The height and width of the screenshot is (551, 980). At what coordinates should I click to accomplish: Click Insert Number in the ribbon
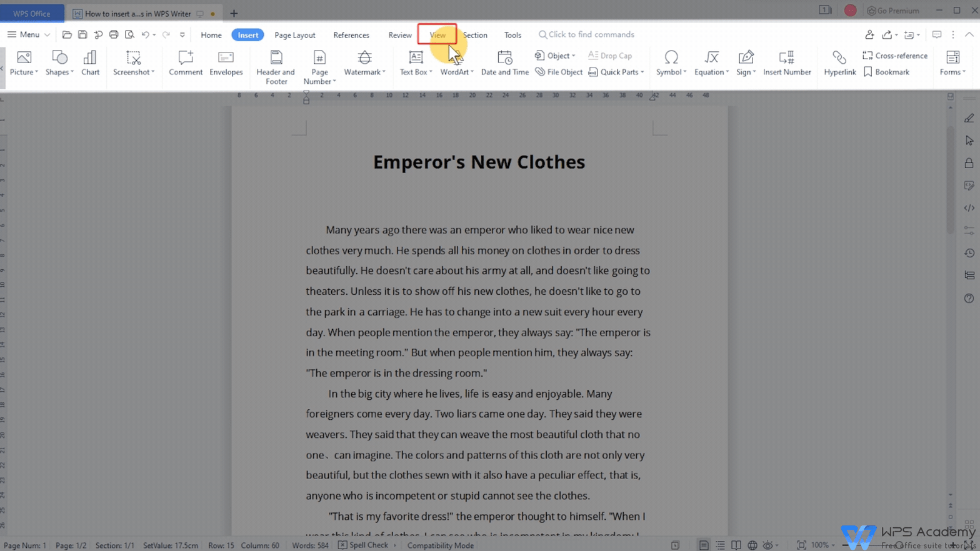[x=787, y=63]
